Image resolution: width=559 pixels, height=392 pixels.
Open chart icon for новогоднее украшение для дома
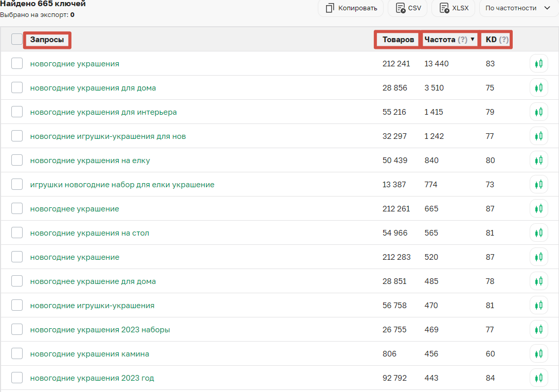538,281
